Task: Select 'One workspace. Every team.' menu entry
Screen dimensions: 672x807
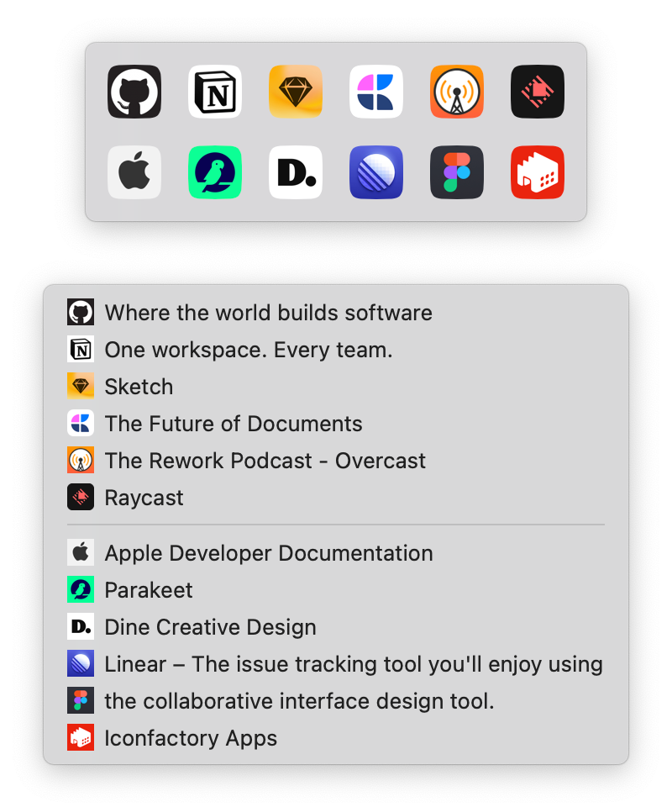Action: [336, 349]
